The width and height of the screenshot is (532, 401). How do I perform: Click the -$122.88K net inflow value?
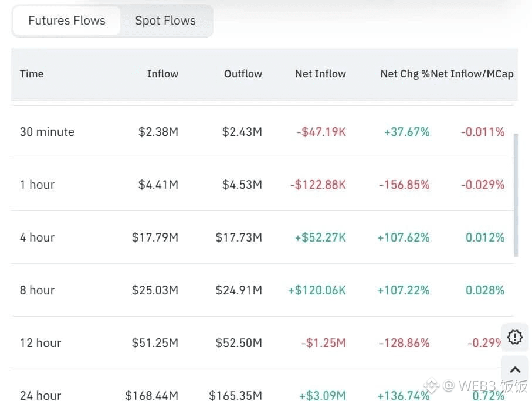point(318,185)
